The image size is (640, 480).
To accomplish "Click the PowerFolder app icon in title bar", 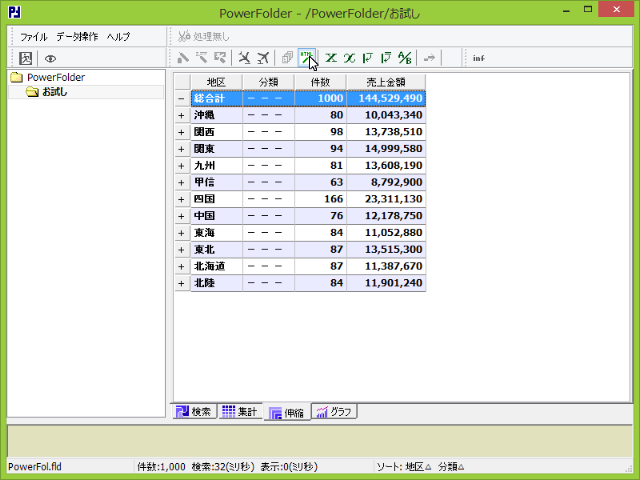I will click(15, 12).
